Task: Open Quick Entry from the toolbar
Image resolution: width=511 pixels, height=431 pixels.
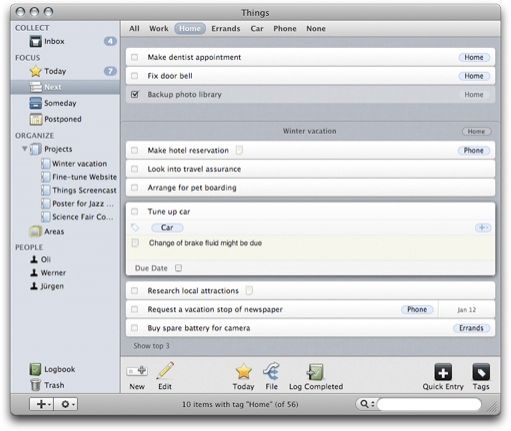Action: (443, 372)
